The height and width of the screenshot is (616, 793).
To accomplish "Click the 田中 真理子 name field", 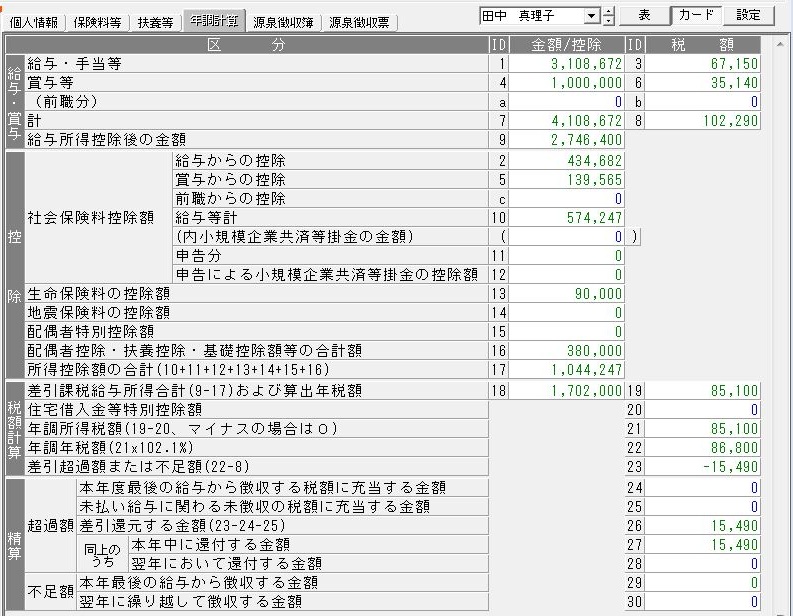I will (x=531, y=16).
